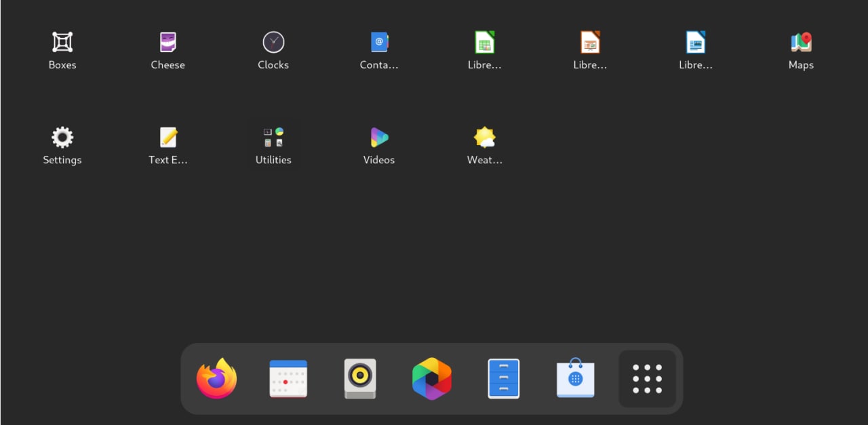868x425 pixels.
Task: Open Files cabinet icon in dock
Action: coord(504,378)
